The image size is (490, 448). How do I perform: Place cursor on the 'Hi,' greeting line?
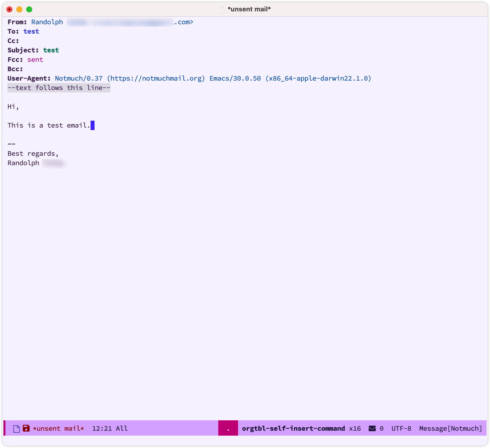[13, 107]
